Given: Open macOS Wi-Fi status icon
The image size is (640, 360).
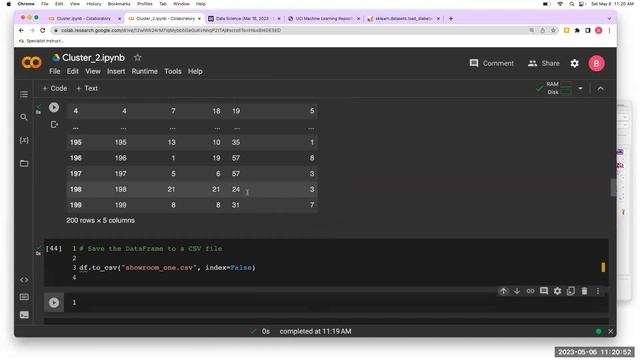Looking at the screenshot, I should [560, 4].
